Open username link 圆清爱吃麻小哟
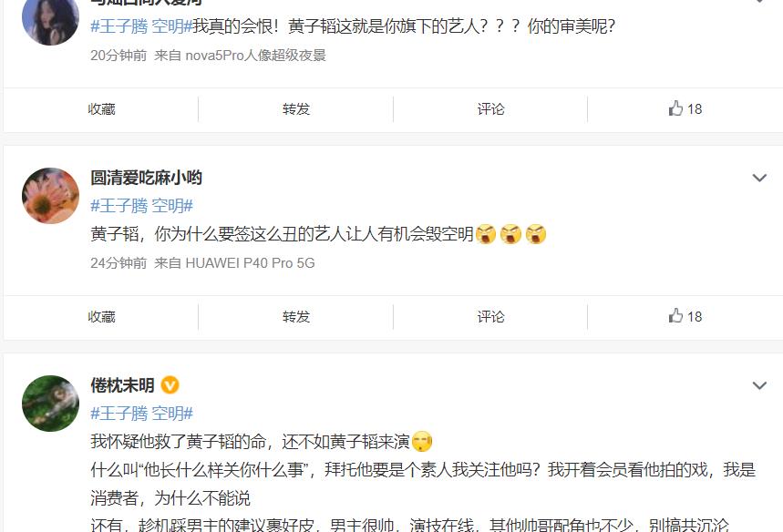Viewport: 783px width, 532px height. pyautogui.click(x=147, y=178)
